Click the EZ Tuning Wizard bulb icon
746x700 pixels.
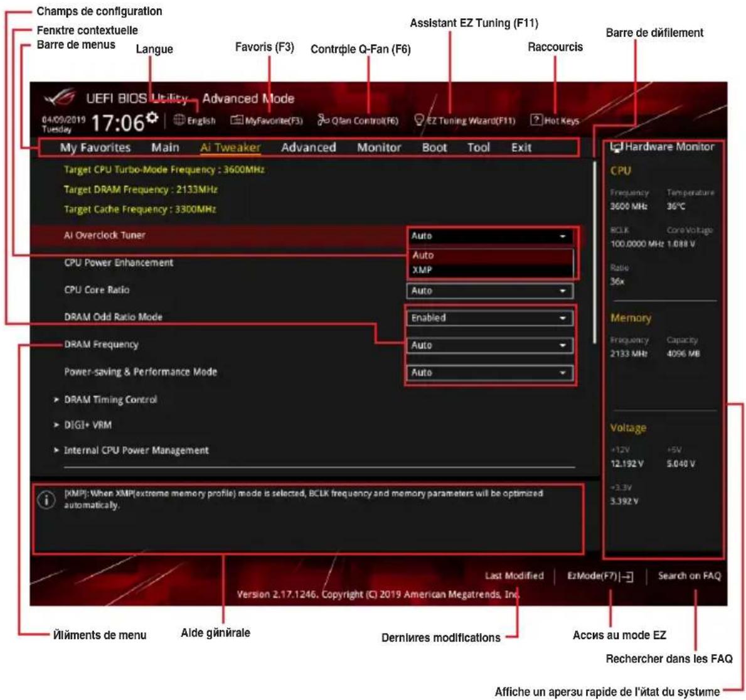pos(418,120)
